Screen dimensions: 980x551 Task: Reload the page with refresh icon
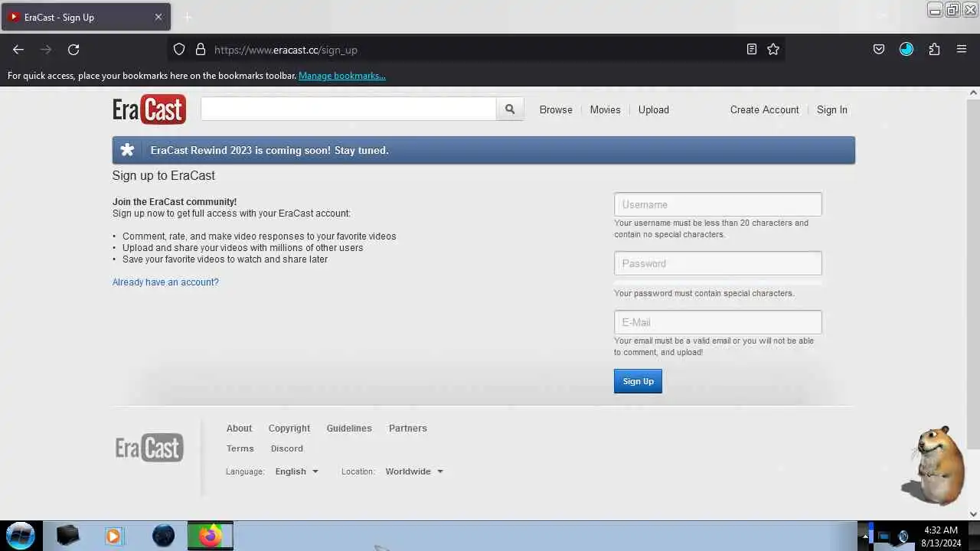(73, 50)
